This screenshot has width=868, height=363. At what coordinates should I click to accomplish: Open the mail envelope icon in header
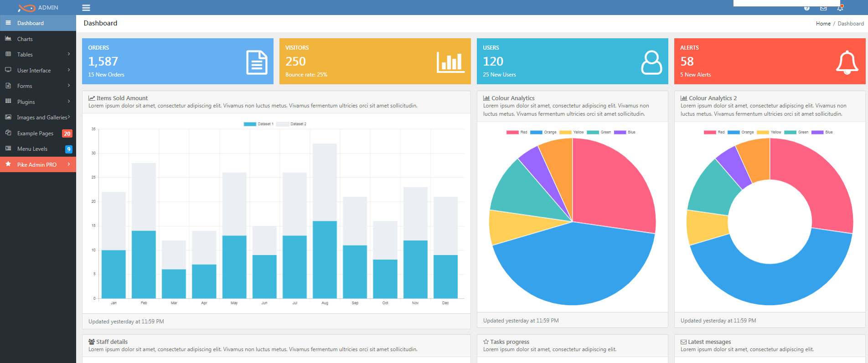point(823,8)
